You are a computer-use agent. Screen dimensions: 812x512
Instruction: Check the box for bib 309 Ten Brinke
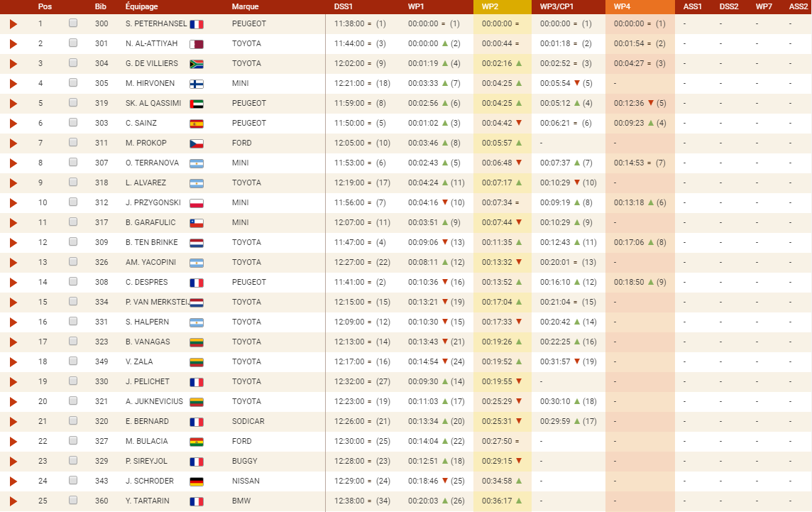73,241
